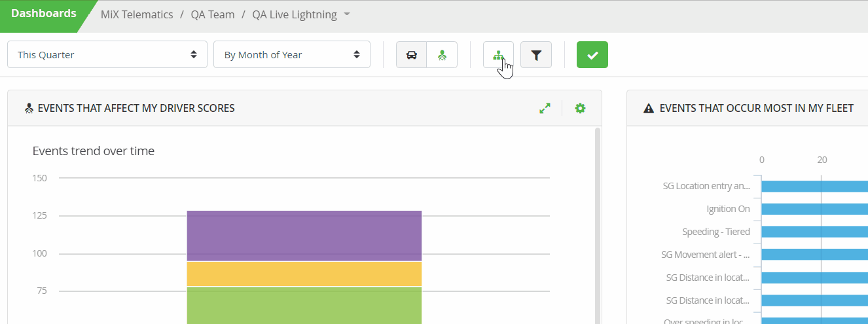This screenshot has height=324, width=868.
Task: Expand the breadcrumb dropdown caret
Action: (347, 14)
